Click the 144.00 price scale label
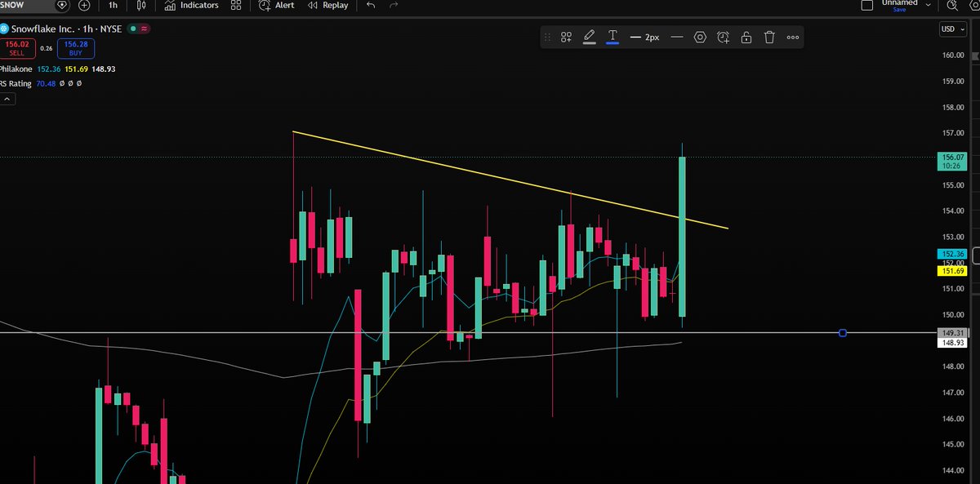 pos(954,471)
